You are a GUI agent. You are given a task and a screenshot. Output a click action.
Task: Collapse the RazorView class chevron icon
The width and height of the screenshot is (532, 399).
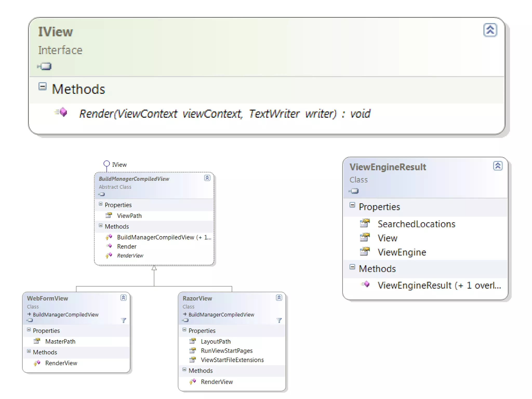coord(279,298)
